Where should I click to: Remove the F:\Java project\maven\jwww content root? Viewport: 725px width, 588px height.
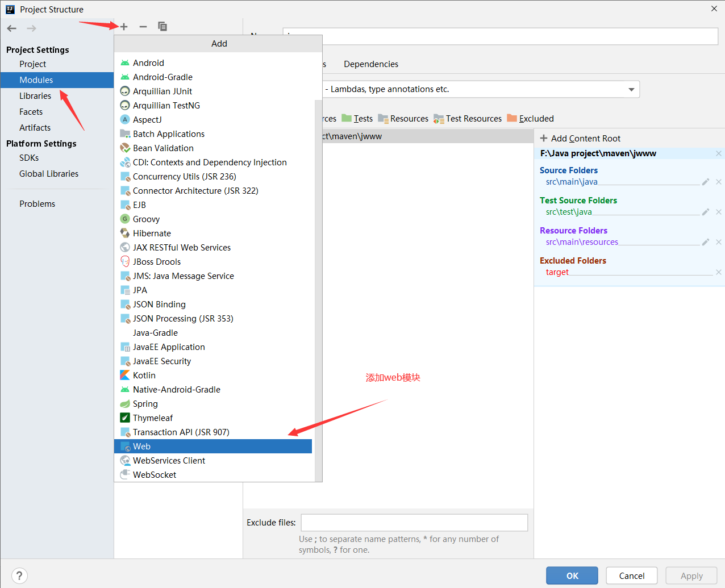[x=719, y=153]
